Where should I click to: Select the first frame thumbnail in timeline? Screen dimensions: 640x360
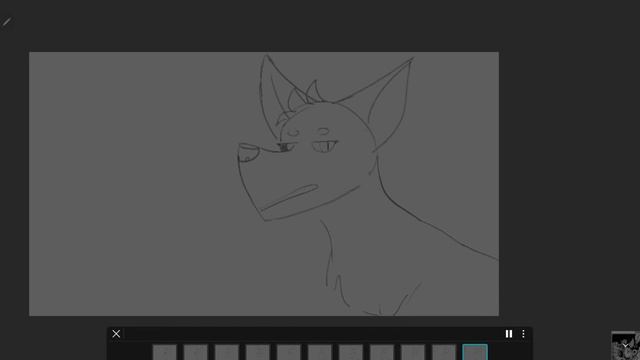point(164,352)
